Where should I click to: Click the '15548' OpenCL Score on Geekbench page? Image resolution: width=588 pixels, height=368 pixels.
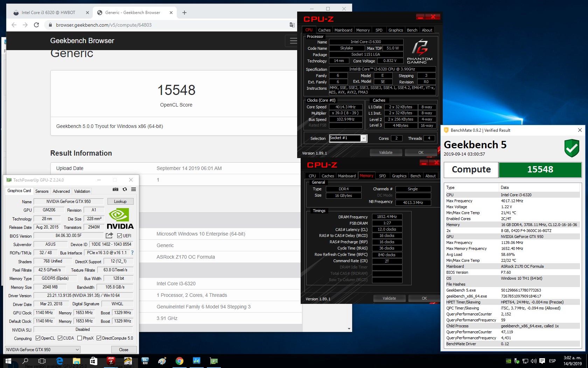tap(176, 90)
